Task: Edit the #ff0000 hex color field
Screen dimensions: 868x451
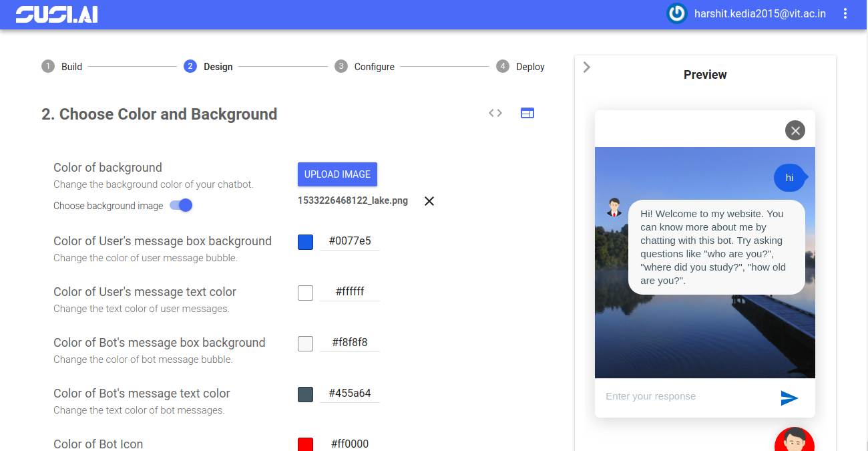Action: (x=350, y=444)
